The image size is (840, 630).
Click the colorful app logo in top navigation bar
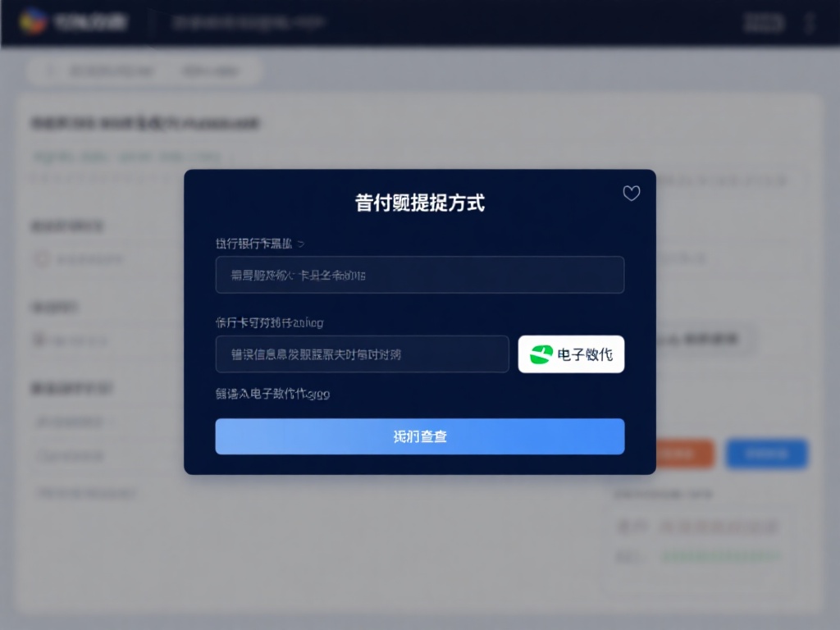click(x=34, y=22)
